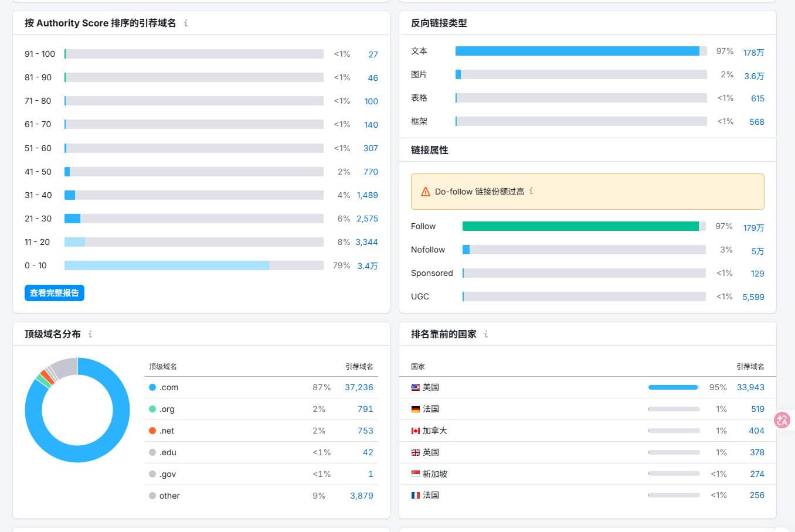Open the 5万 Nofollow links value
This screenshot has height=532, width=795.
click(758, 251)
